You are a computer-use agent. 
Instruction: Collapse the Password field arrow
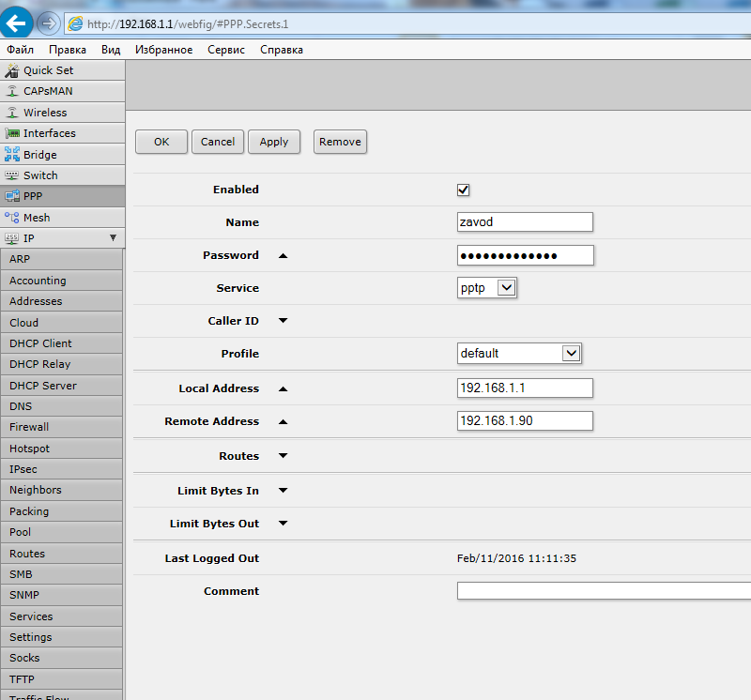[283, 255]
